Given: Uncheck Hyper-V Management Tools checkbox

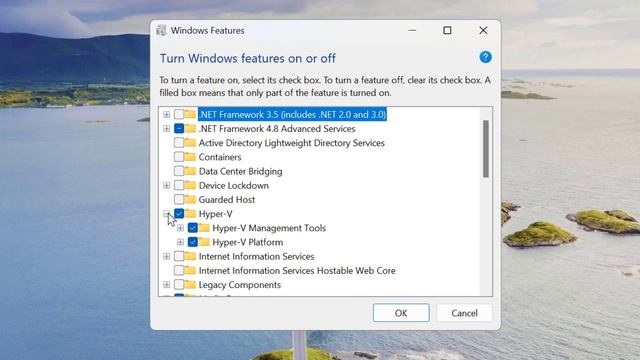Looking at the screenshot, I should coord(193,228).
